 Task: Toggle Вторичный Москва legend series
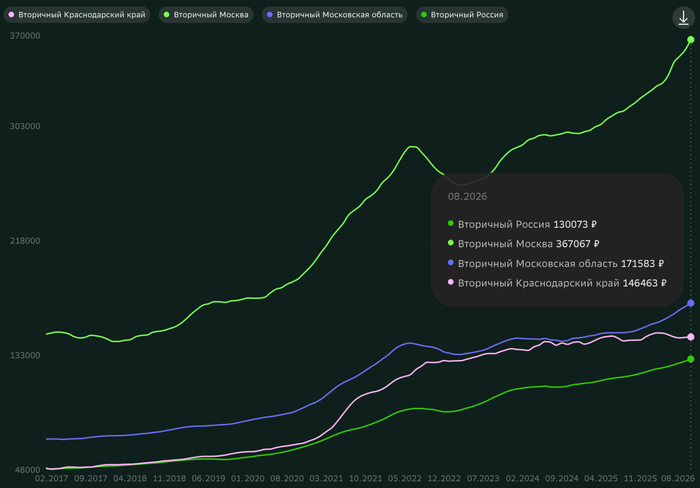coord(206,15)
